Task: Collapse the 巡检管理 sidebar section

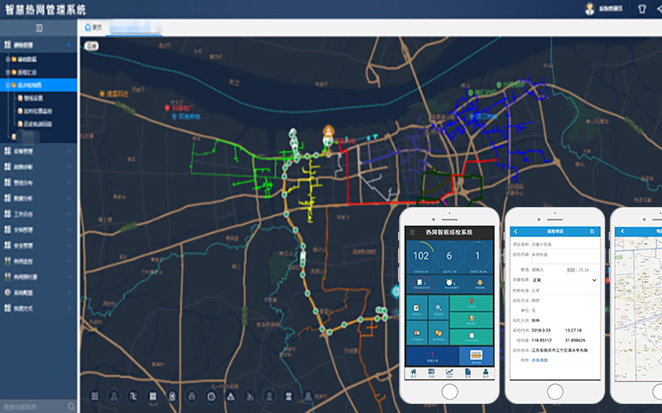Action: tap(69, 45)
